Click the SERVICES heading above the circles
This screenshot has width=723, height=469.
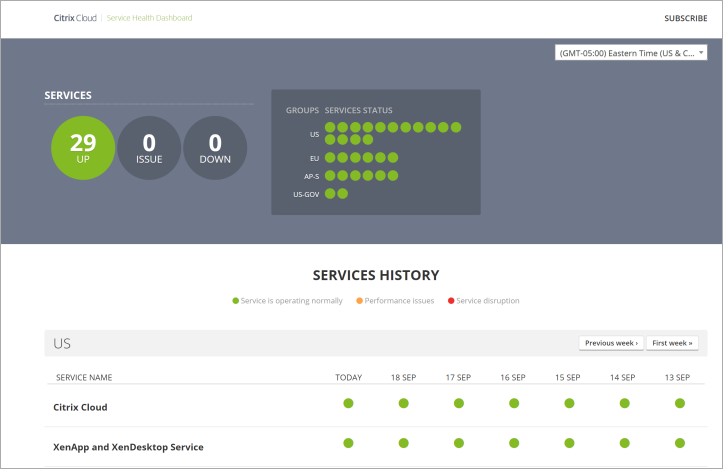(68, 95)
